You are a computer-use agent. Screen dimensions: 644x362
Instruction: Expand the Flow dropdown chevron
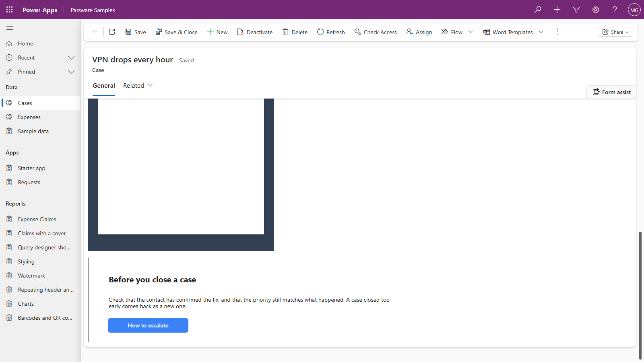471,32
